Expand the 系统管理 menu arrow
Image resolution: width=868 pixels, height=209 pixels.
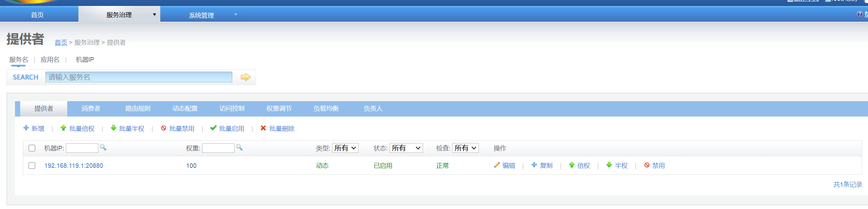click(236, 15)
